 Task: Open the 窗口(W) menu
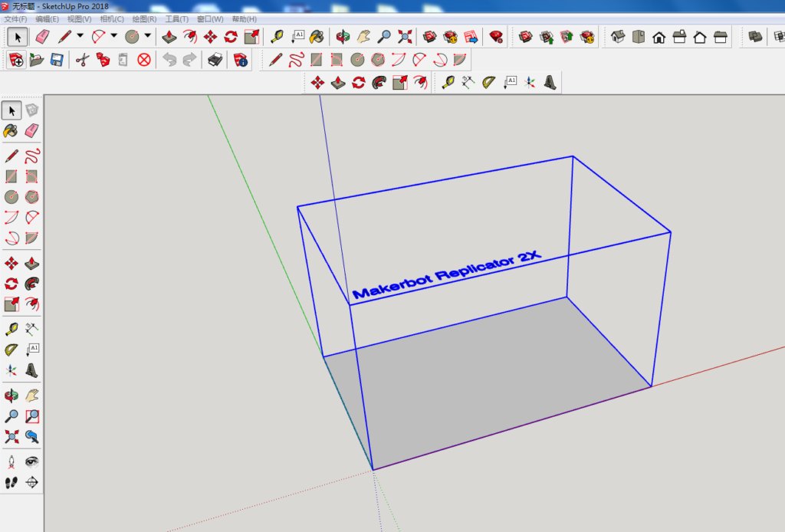(x=210, y=19)
